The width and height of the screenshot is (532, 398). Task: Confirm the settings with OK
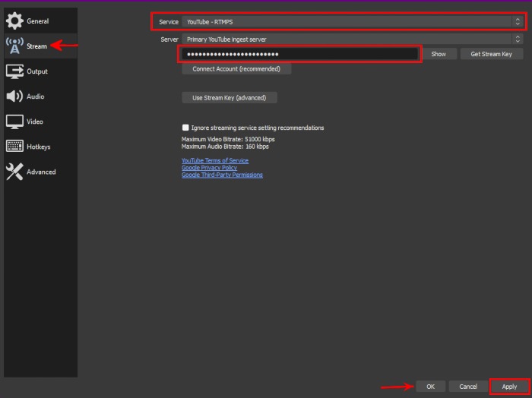click(431, 387)
